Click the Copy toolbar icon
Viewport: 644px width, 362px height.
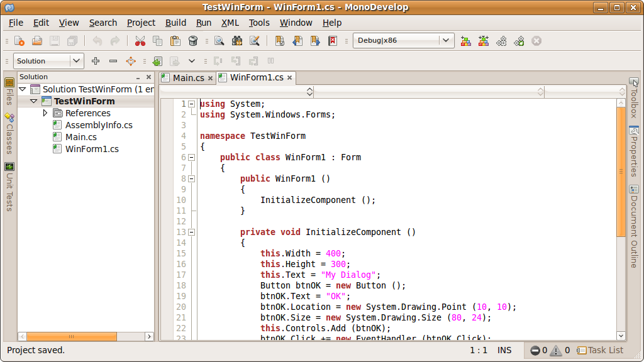pos(157,41)
